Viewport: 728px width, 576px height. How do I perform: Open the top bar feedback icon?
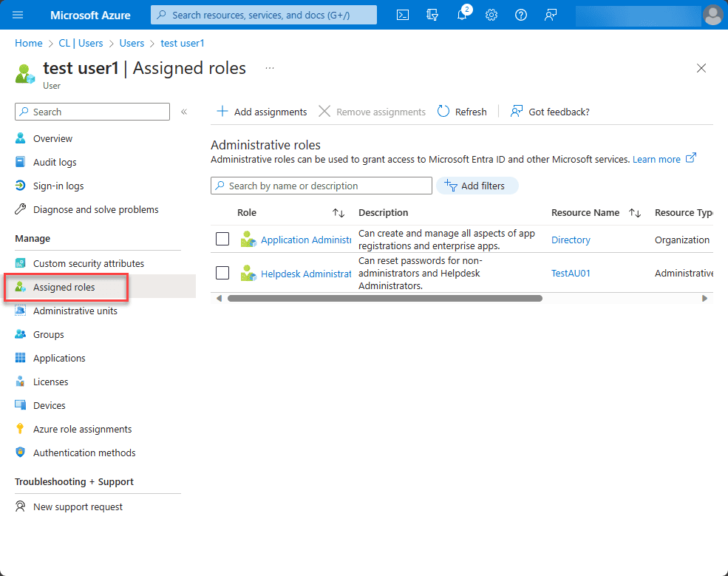click(x=550, y=15)
